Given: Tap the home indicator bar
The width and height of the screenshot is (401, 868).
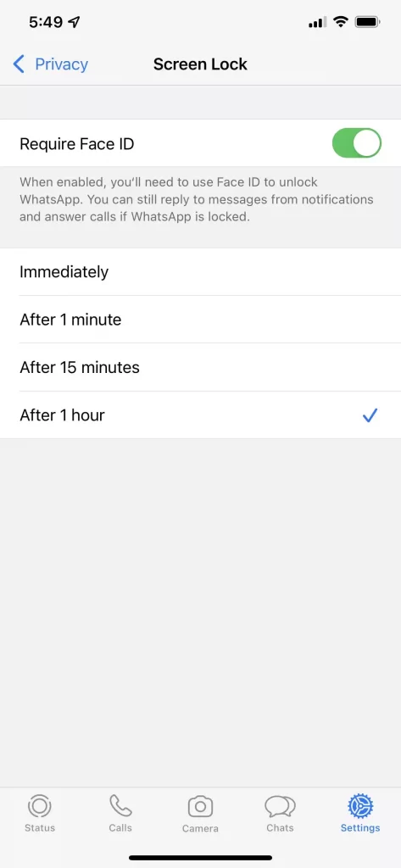Looking at the screenshot, I should pyautogui.click(x=200, y=858).
